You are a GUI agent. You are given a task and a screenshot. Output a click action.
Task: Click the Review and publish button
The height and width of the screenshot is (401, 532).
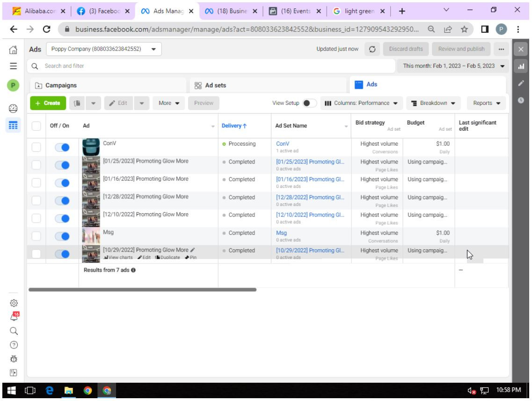(x=461, y=49)
